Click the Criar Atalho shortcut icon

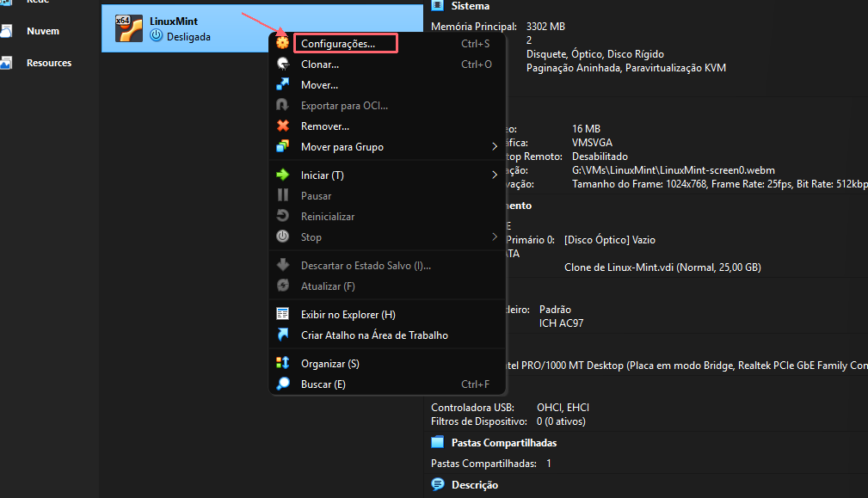coord(283,335)
